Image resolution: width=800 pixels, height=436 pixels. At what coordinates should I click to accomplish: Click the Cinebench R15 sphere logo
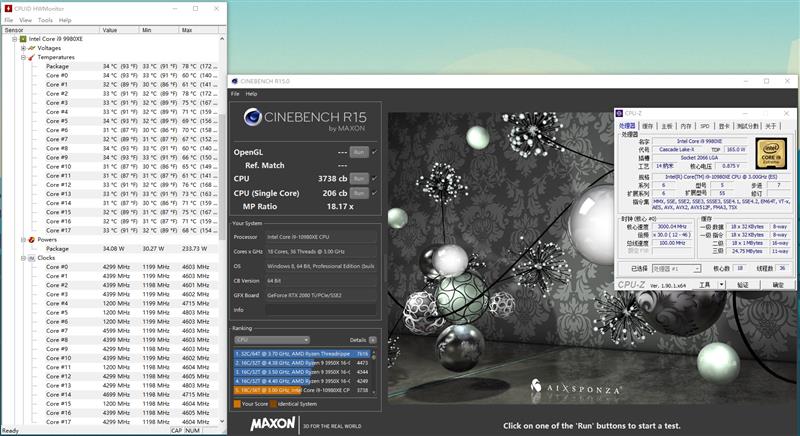tap(253, 117)
